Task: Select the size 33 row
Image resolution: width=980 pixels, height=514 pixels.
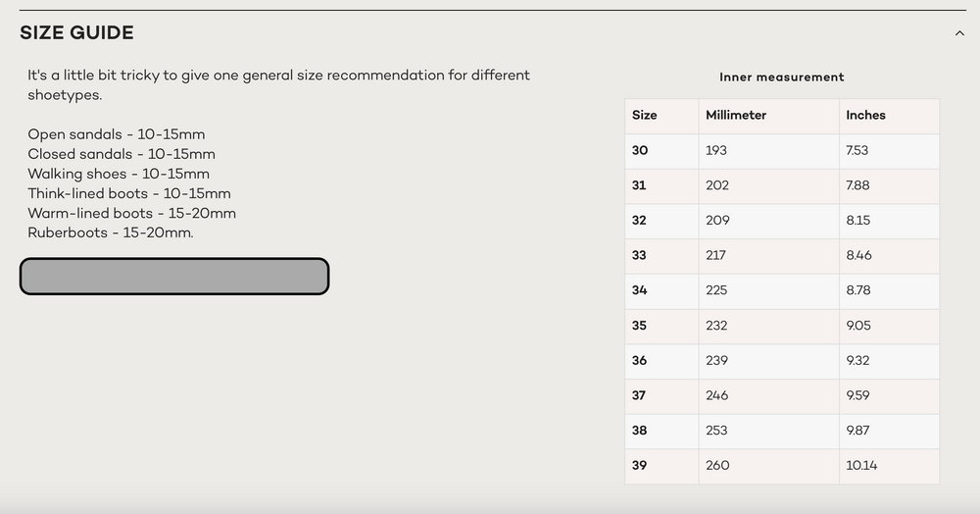Action: click(x=782, y=256)
